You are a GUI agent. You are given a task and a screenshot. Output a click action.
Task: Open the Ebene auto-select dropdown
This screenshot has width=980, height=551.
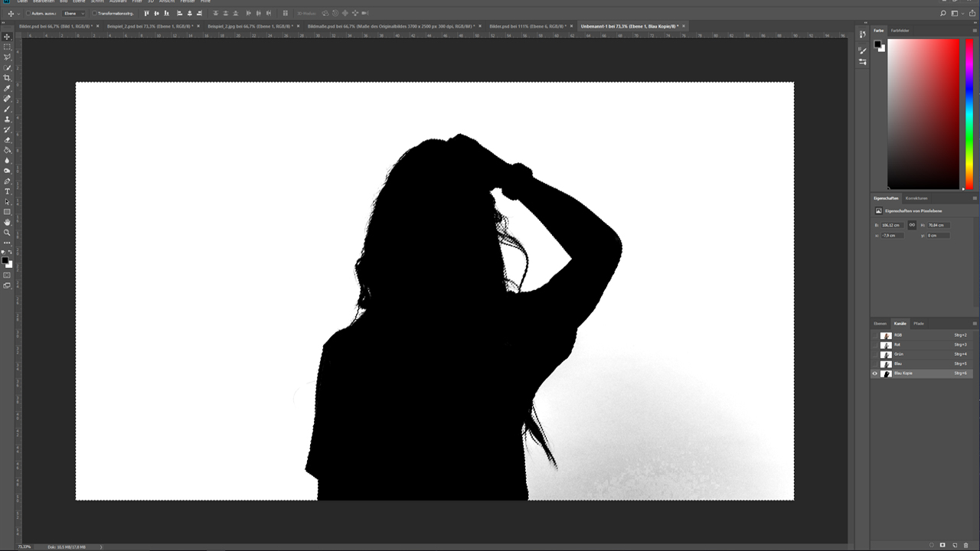coord(74,13)
